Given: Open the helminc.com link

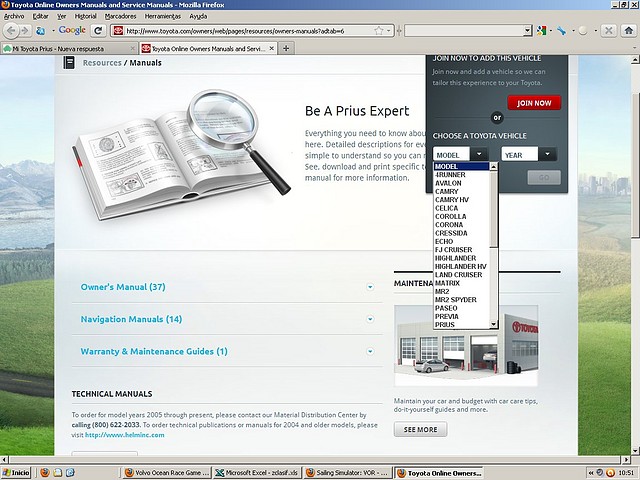Looking at the screenshot, I should click(124, 435).
